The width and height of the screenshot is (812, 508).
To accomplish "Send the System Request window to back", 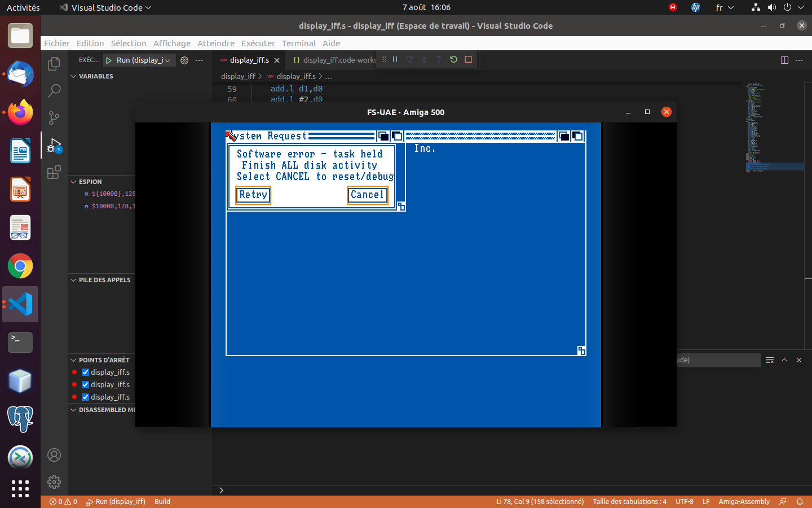I will click(383, 136).
